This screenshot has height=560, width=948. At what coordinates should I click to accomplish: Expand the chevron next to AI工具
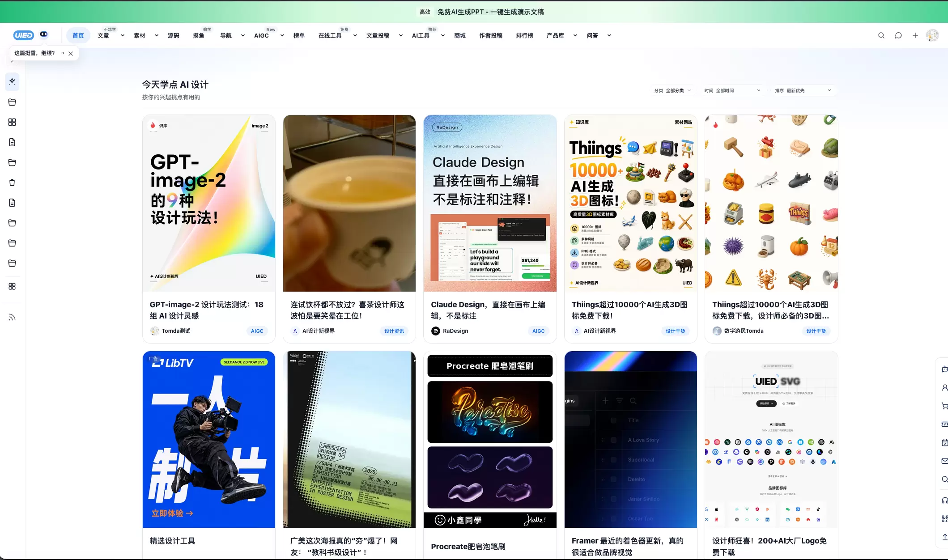tap(442, 36)
